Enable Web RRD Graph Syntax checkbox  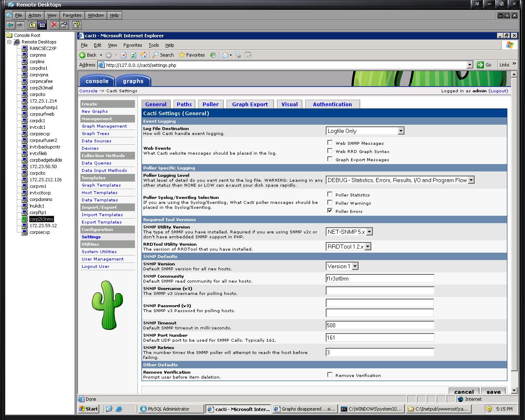(330, 151)
